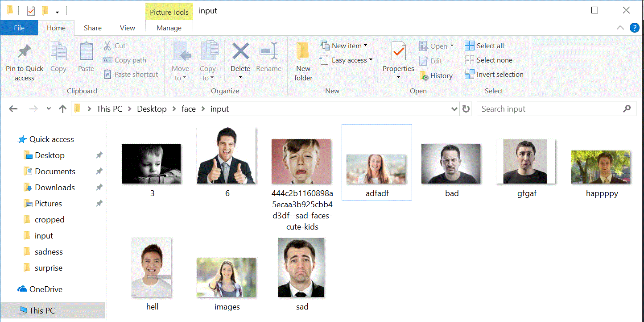644x322 pixels.
Task: Select the image thumbnail named gfgaf
Action: pos(526,161)
